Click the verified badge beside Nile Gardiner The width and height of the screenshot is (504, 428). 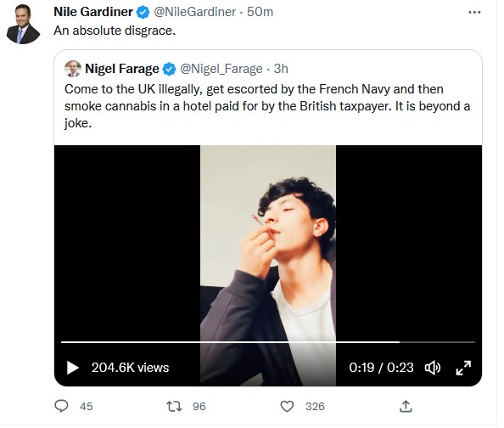coord(143,13)
